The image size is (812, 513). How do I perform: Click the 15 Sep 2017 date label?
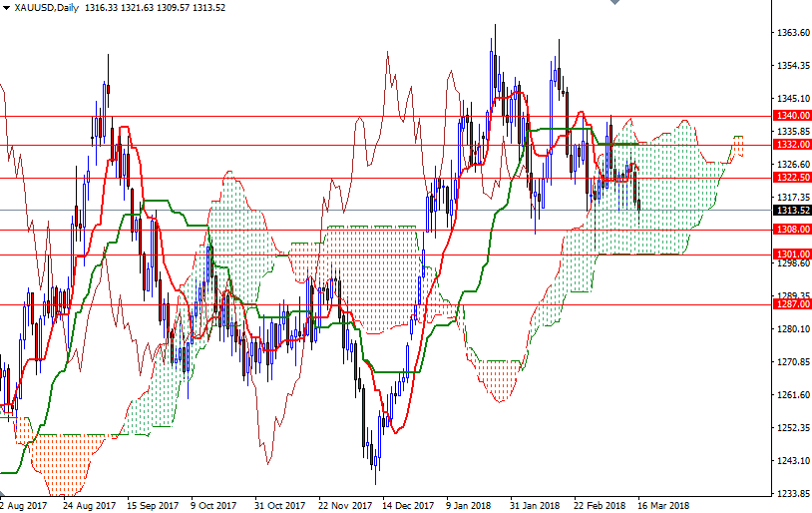153,505
